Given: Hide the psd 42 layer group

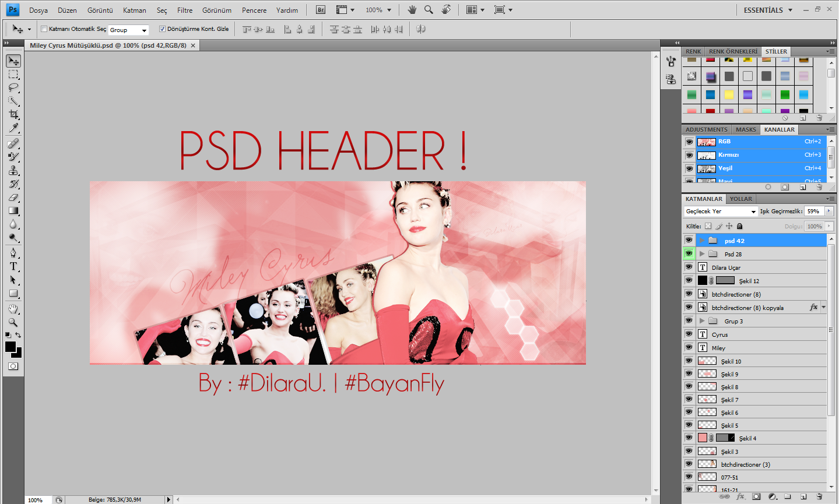Looking at the screenshot, I should tap(689, 241).
